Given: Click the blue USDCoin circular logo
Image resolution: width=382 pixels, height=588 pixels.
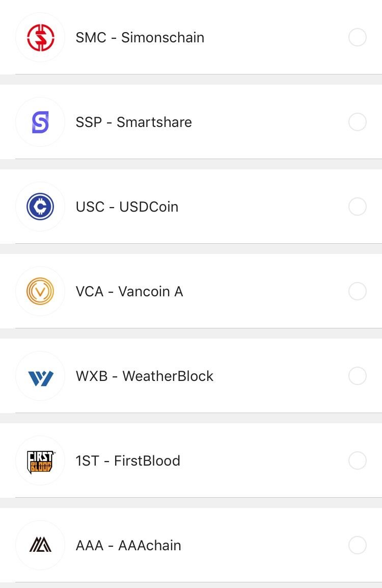Looking at the screenshot, I should [x=40, y=207].
